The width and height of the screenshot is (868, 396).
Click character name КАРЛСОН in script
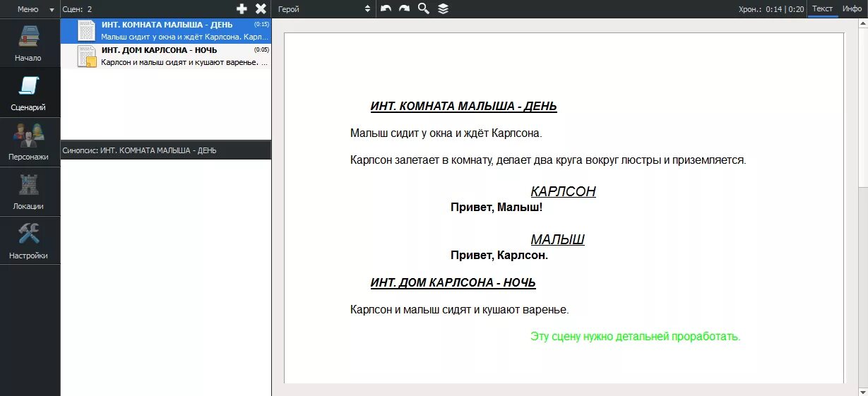563,191
